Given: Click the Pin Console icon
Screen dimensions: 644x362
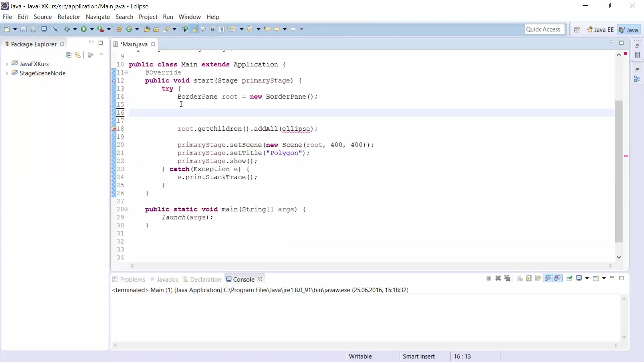Looking at the screenshot, I should pos(569,278).
